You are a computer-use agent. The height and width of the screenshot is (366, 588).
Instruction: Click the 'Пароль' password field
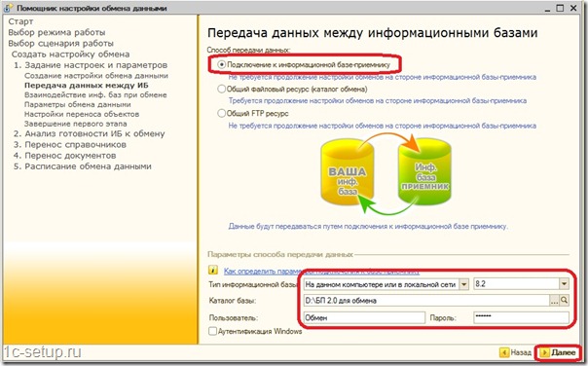pos(521,317)
